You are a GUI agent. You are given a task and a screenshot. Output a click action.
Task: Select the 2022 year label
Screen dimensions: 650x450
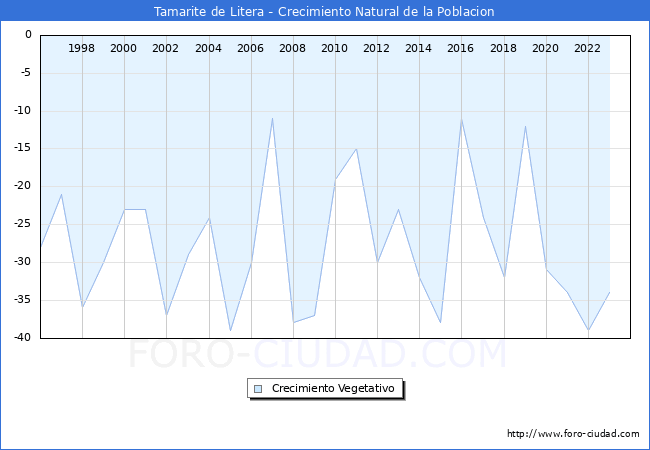coord(588,48)
